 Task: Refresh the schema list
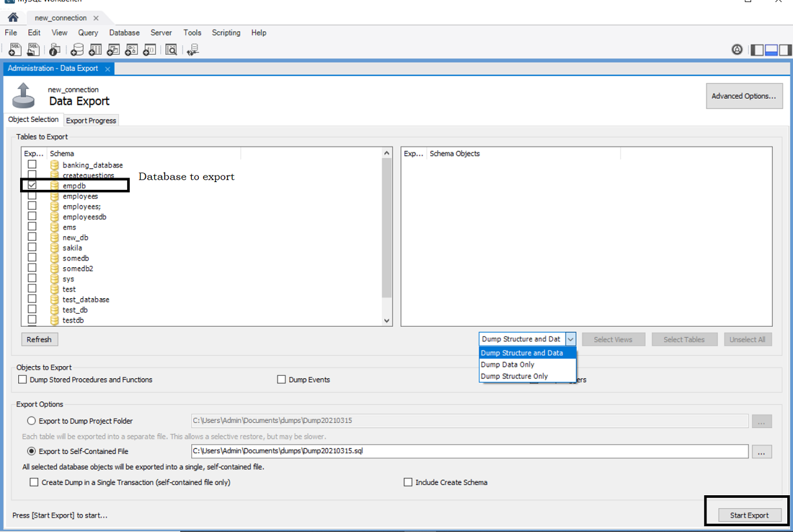click(x=39, y=340)
